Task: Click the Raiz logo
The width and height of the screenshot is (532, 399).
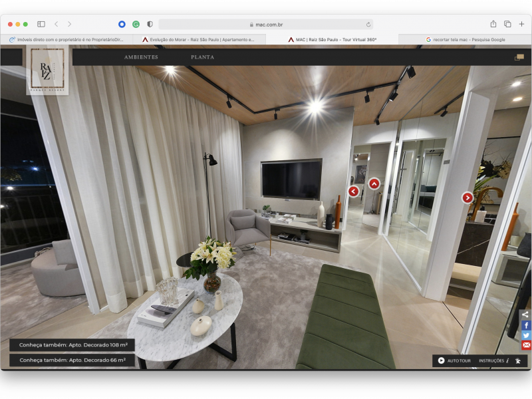Action: click(x=47, y=70)
